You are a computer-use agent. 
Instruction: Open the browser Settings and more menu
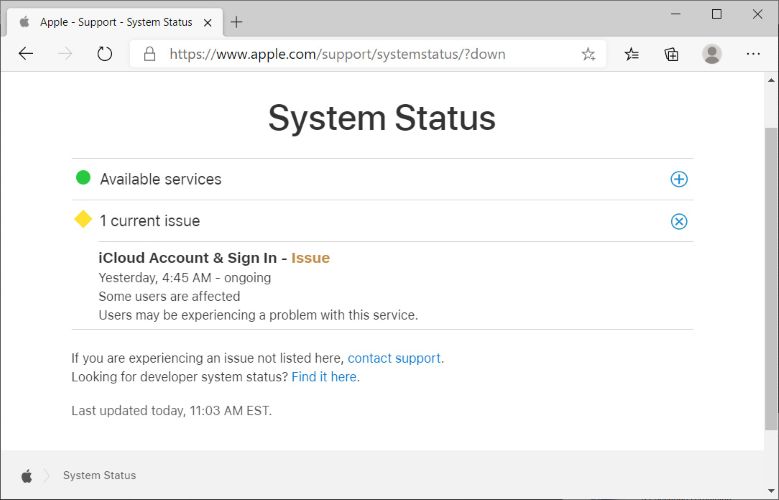(753, 54)
